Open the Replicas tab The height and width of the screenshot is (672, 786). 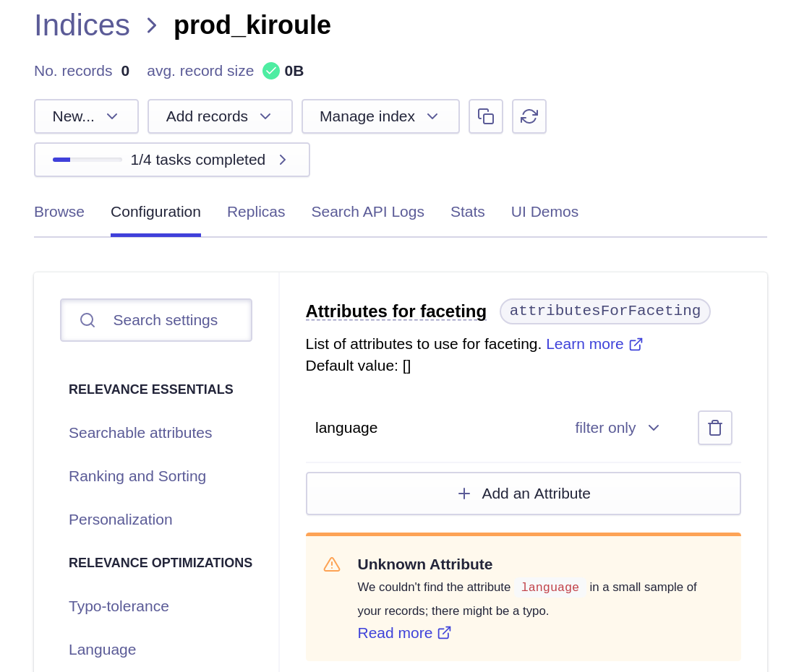pos(256,212)
